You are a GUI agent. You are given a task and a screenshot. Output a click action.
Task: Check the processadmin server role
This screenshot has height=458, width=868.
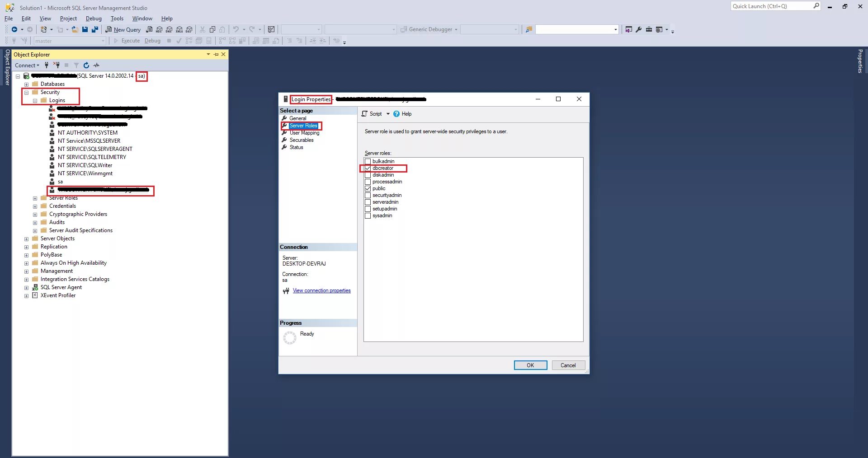click(x=368, y=182)
